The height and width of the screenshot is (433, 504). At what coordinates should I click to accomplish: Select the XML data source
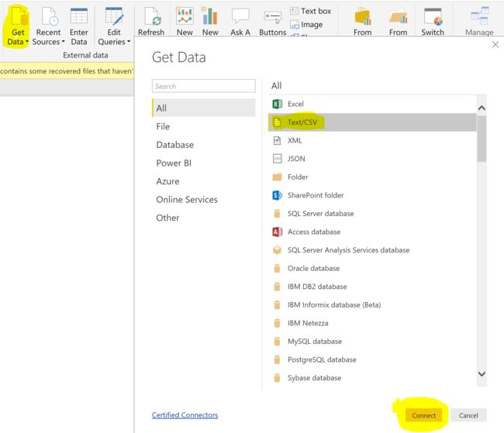pyautogui.click(x=372, y=141)
